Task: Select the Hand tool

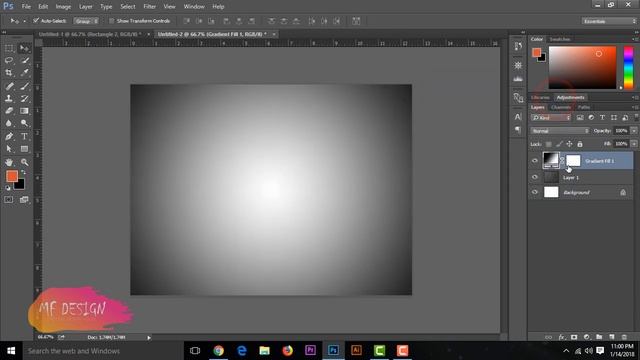Action: pyautogui.click(x=9, y=162)
